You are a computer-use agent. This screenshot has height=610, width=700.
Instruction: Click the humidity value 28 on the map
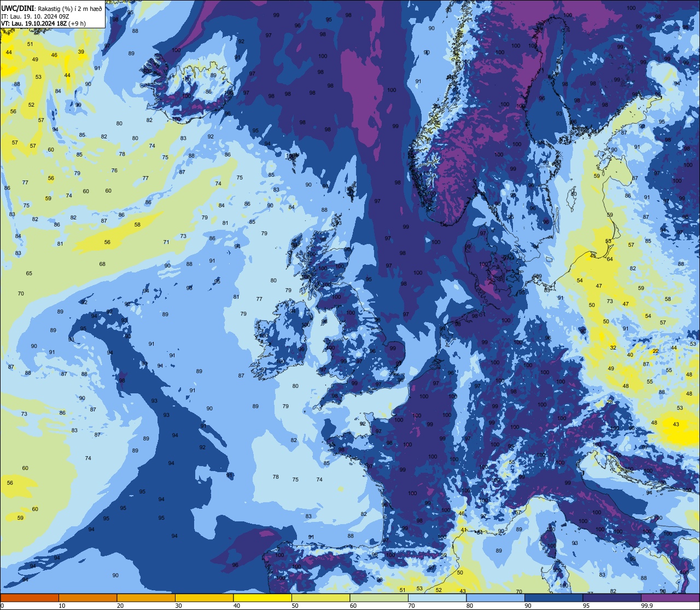tap(610, 402)
